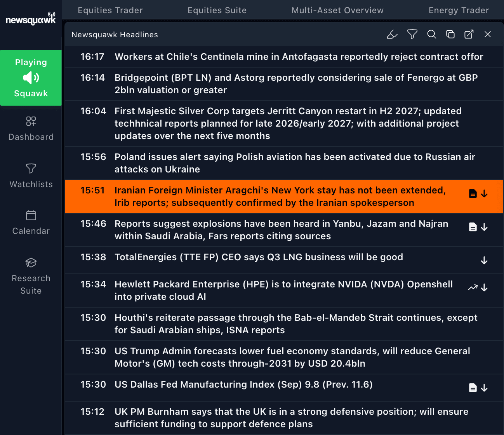Screen dimensions: 504x435
Task: Open the chart icon on Hewlett Packard headline
Action: coord(473,287)
